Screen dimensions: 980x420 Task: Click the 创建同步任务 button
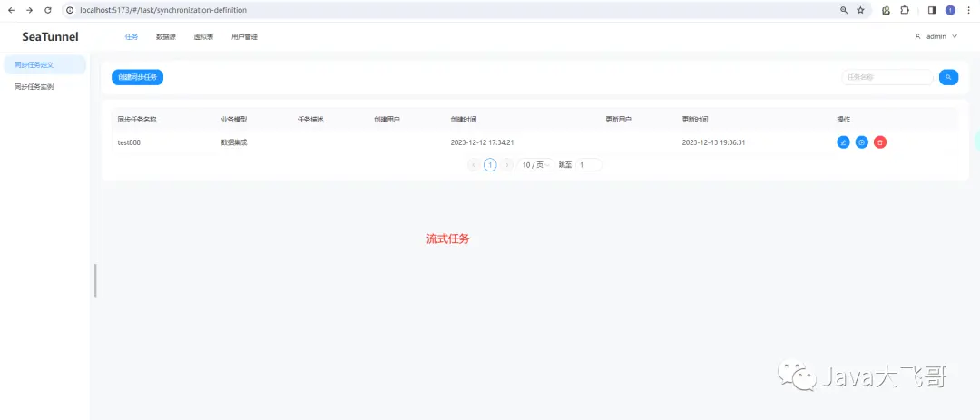(138, 77)
